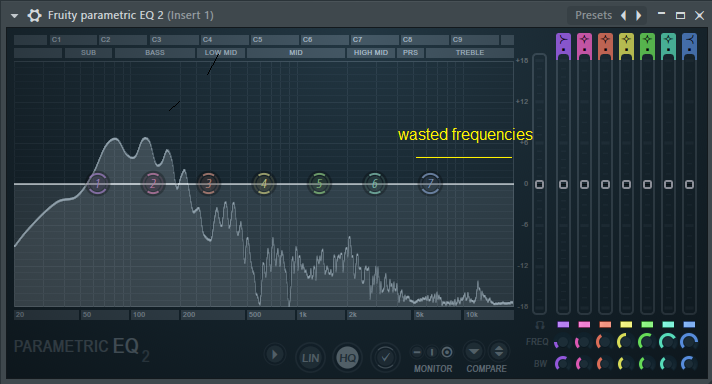Screen dimensions: 712x384
Task: Click the green band 5 FREQ knob
Action: pyautogui.click(x=647, y=342)
